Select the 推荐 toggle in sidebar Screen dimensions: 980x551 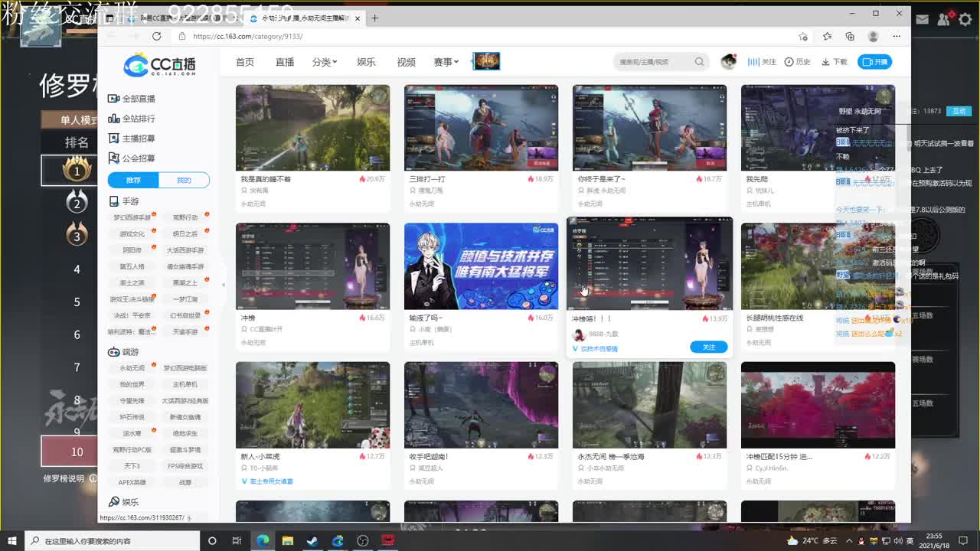coord(133,180)
